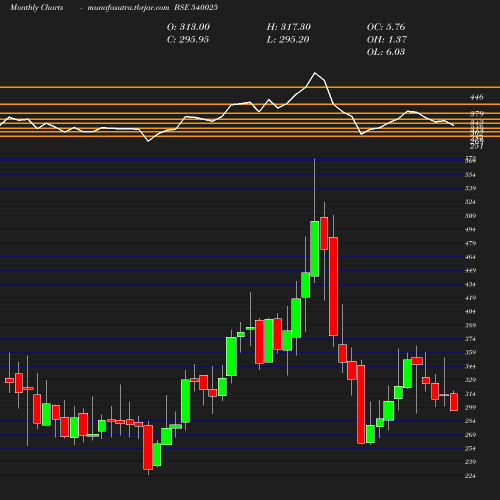Click the 284 price axis label

click(470, 421)
